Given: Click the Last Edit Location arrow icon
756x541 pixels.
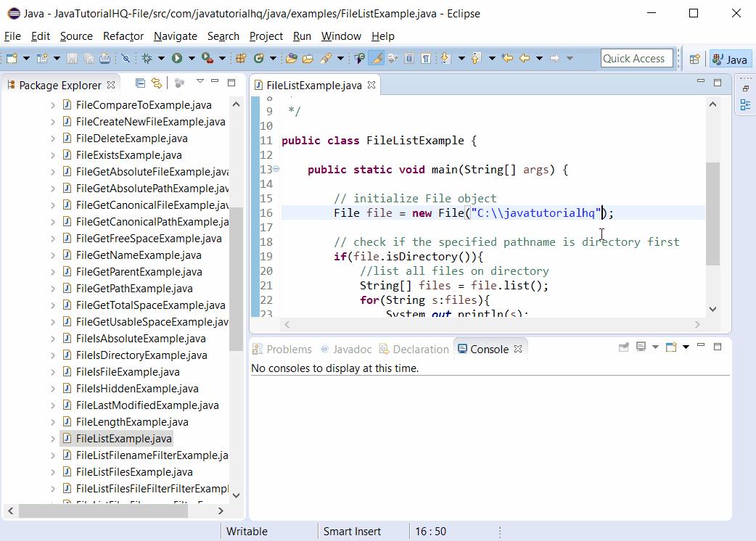Looking at the screenshot, I should pos(507,59).
